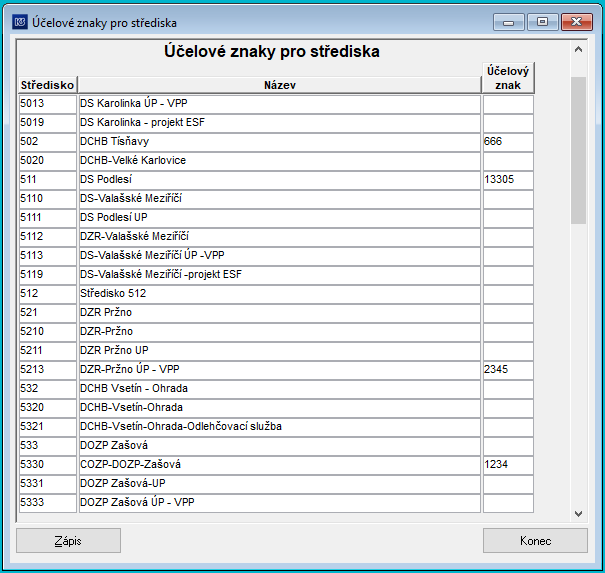Select name DOZP Zašová ÚP - VPP

(x=280, y=503)
